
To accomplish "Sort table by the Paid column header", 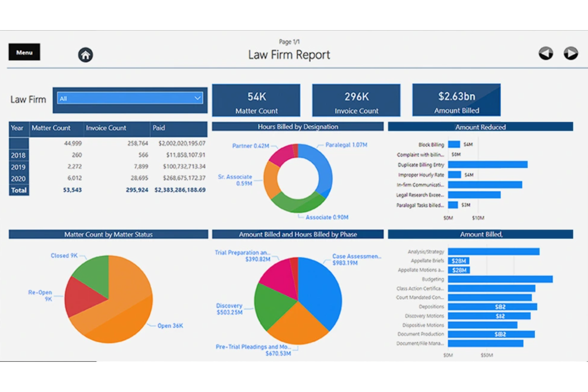I will [x=159, y=128].
